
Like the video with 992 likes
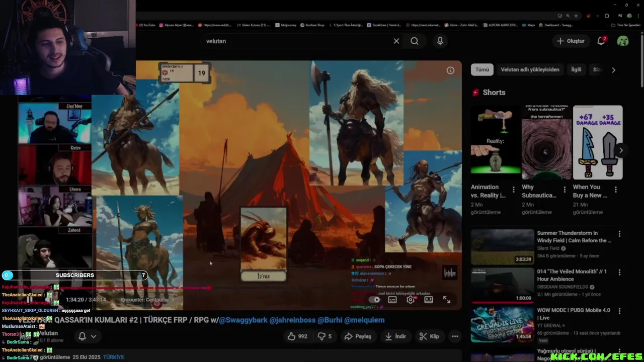297,336
